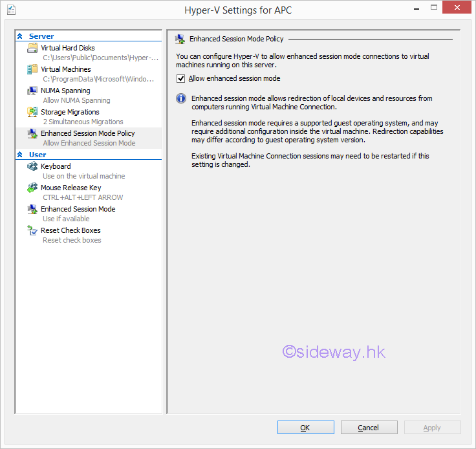Image resolution: width=476 pixels, height=449 pixels.
Task: Click the Virtual Machines icon
Action: click(32, 70)
